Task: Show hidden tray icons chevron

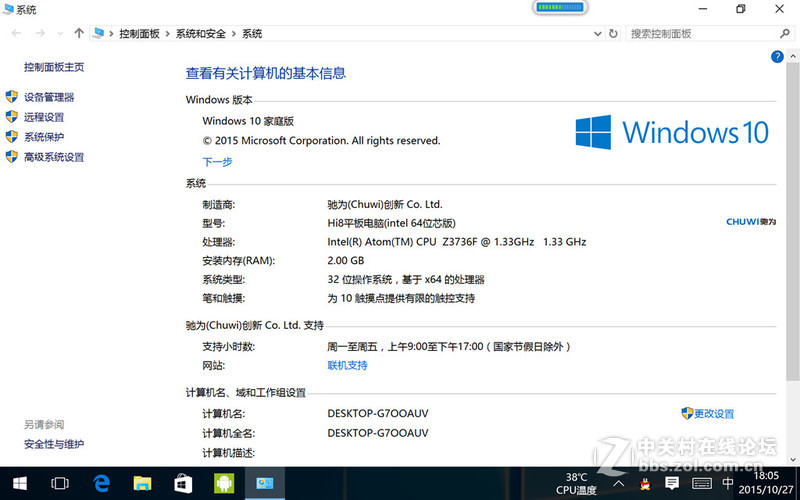Action: (x=618, y=484)
